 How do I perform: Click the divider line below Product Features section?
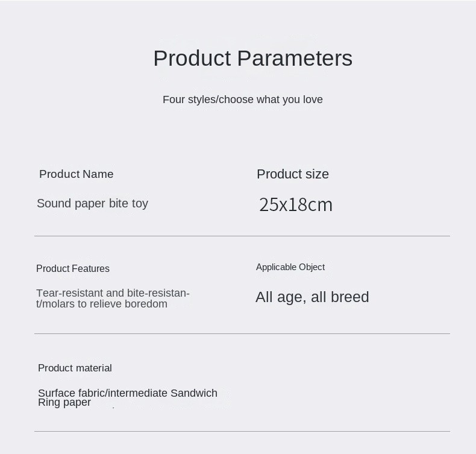pyautogui.click(x=242, y=334)
